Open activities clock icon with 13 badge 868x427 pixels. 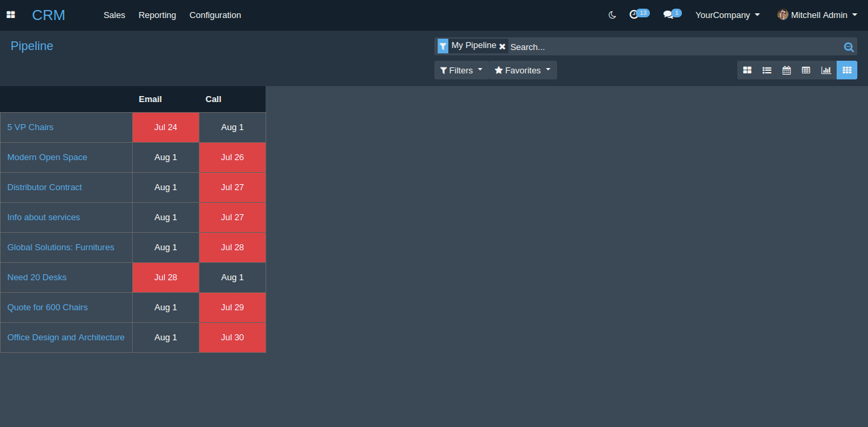[x=639, y=14]
